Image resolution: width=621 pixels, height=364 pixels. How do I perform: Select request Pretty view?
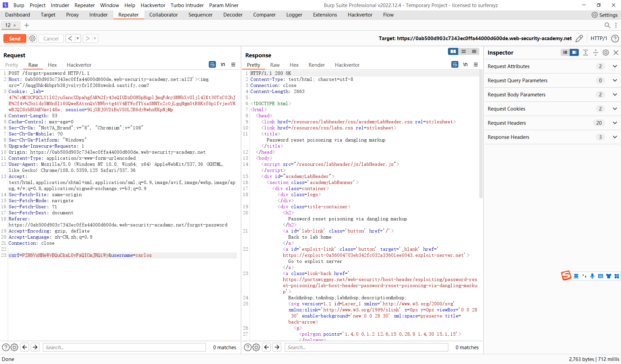(x=11, y=65)
